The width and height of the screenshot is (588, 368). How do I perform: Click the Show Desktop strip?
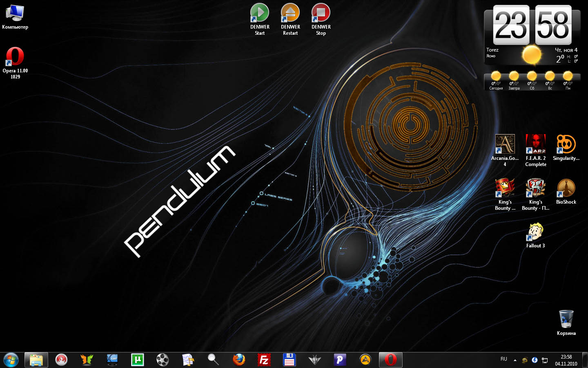(x=585, y=360)
